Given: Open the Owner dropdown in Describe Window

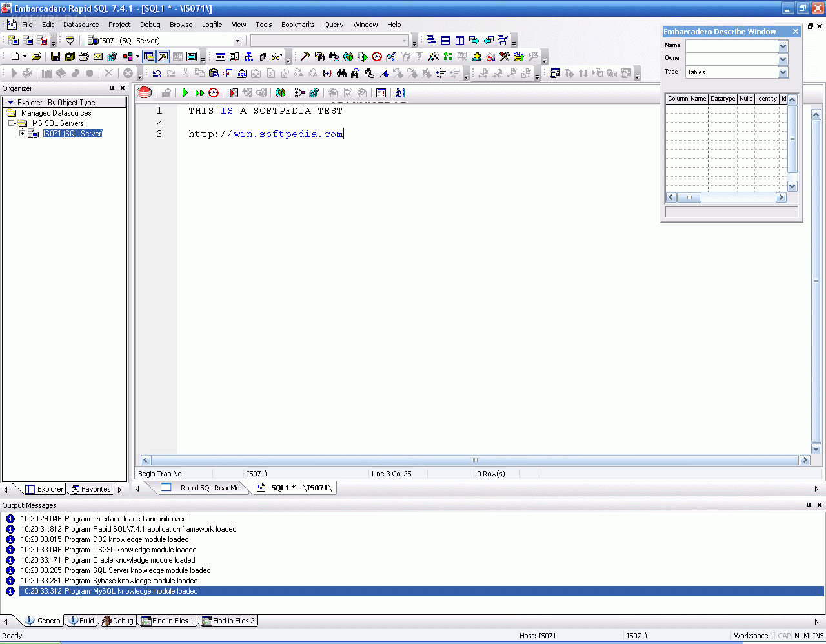Looking at the screenshot, I should pos(783,59).
